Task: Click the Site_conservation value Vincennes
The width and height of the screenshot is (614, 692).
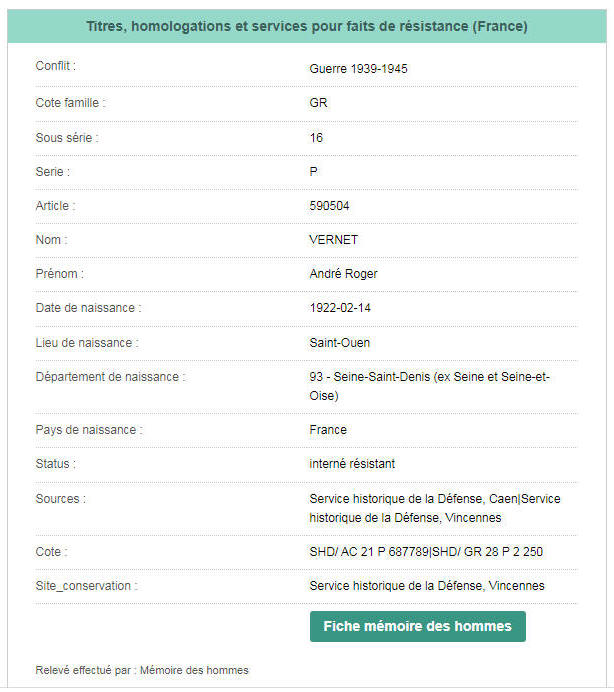Action: [x=427, y=586]
